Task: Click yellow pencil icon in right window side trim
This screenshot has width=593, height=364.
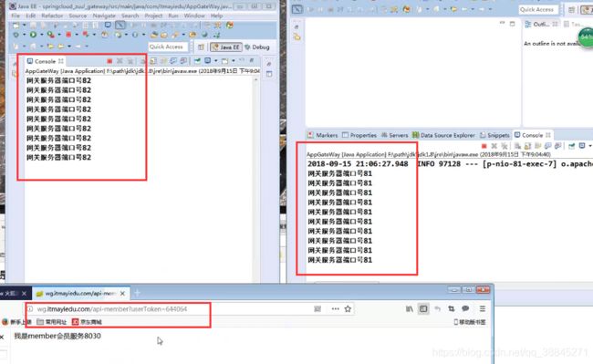Action: pos(296,36)
